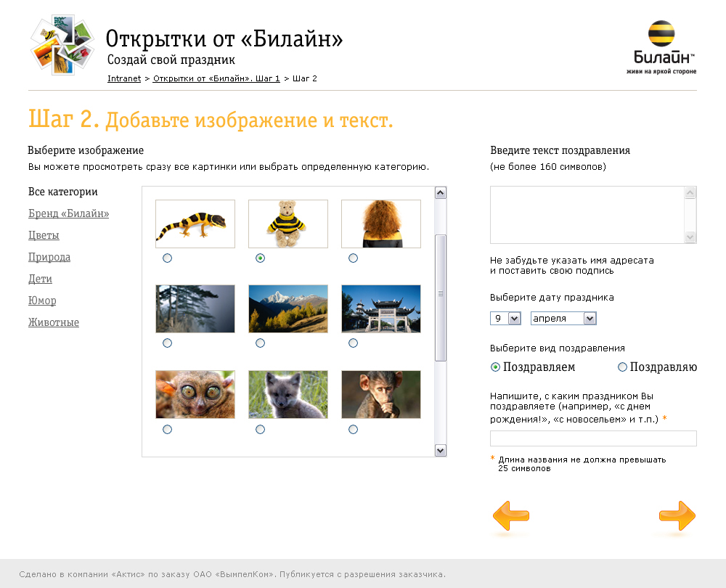Select radio button under mountain landscape
726x588 pixels.
(x=261, y=343)
